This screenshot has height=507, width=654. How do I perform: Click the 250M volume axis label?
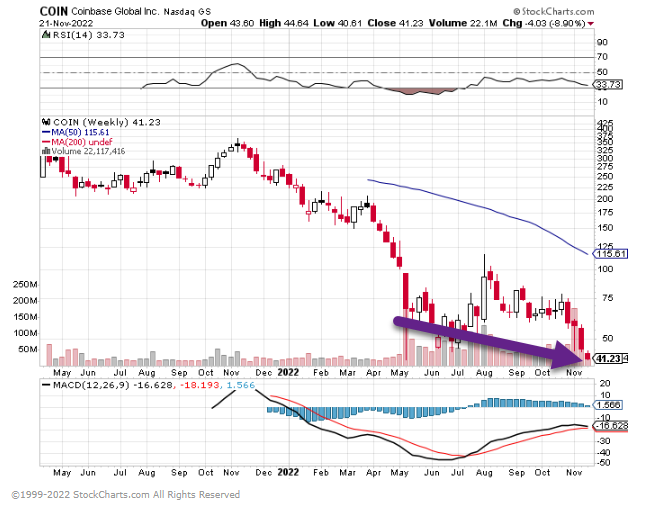[25, 284]
